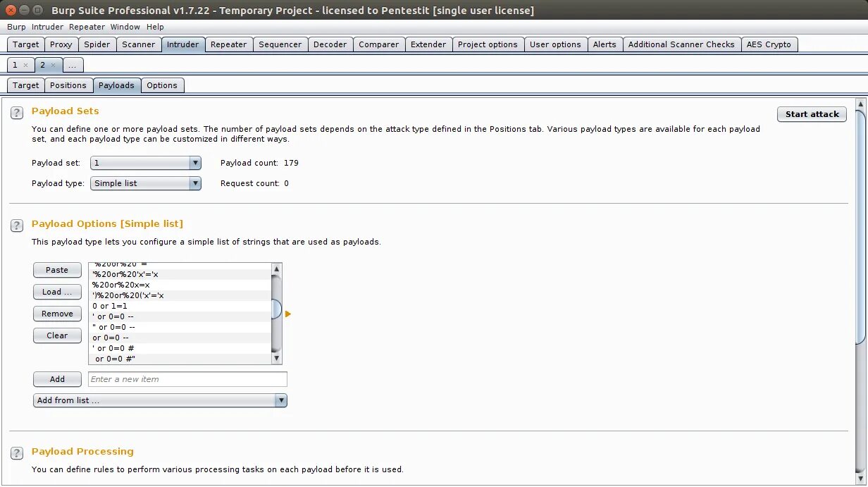Open the Intruder menu
Screen dimensions: 868x487
46,27
